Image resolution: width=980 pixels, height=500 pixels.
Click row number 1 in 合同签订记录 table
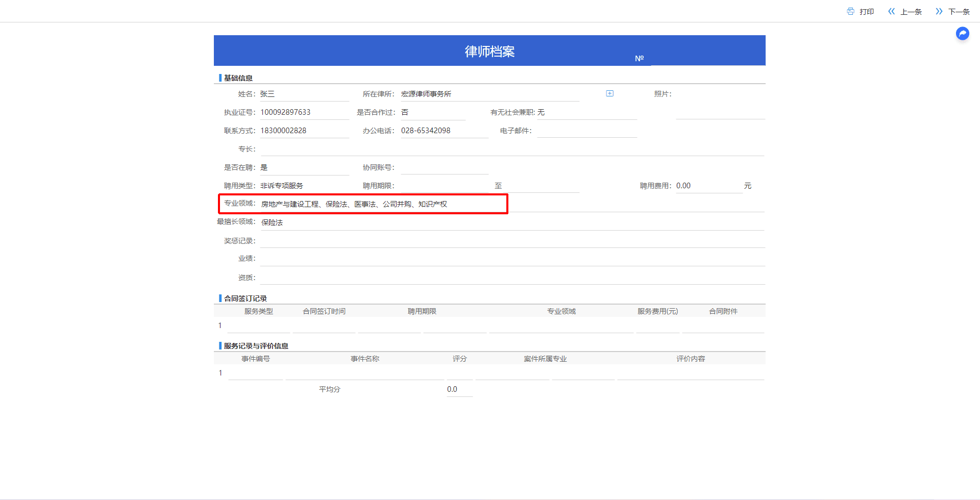tap(220, 326)
